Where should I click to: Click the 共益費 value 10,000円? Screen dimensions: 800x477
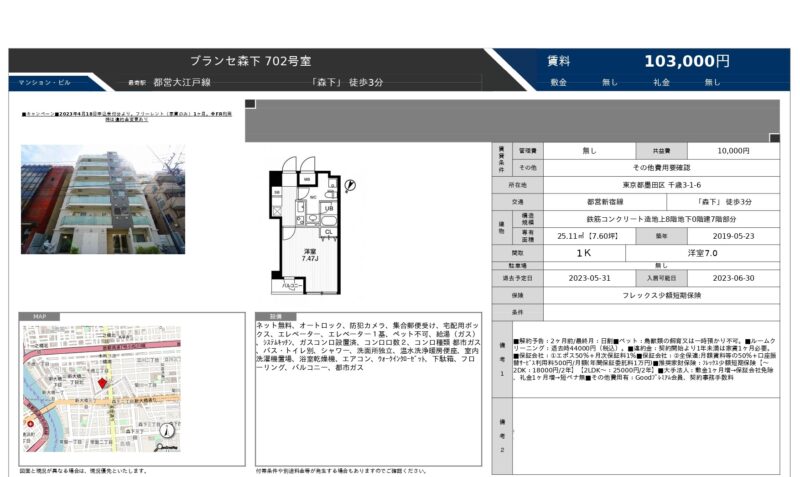(733, 151)
